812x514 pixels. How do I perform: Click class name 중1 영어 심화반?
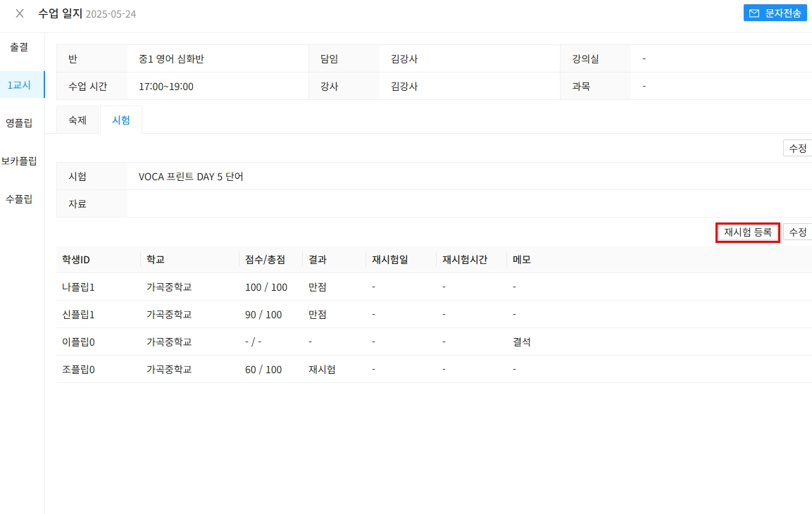[171, 59]
